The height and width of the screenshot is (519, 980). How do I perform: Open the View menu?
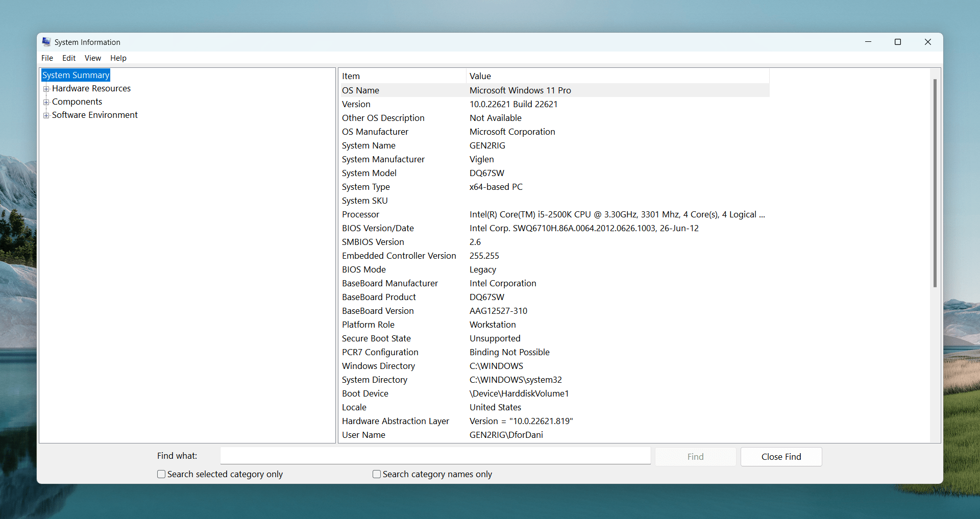tap(92, 58)
